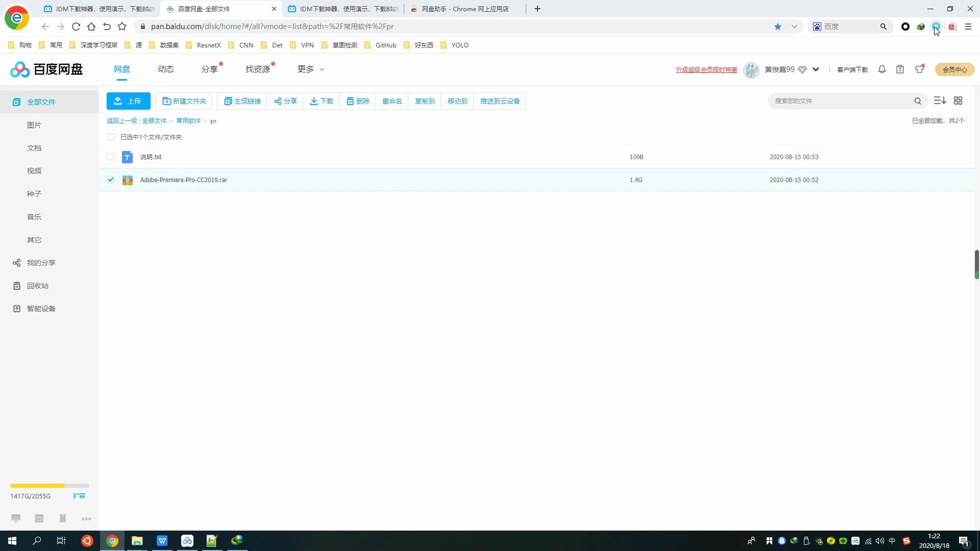Uncheck the Adobe-Premiere-Pro-CC2019.rar checkbox
The width and height of the screenshot is (980, 551).
[x=111, y=180]
